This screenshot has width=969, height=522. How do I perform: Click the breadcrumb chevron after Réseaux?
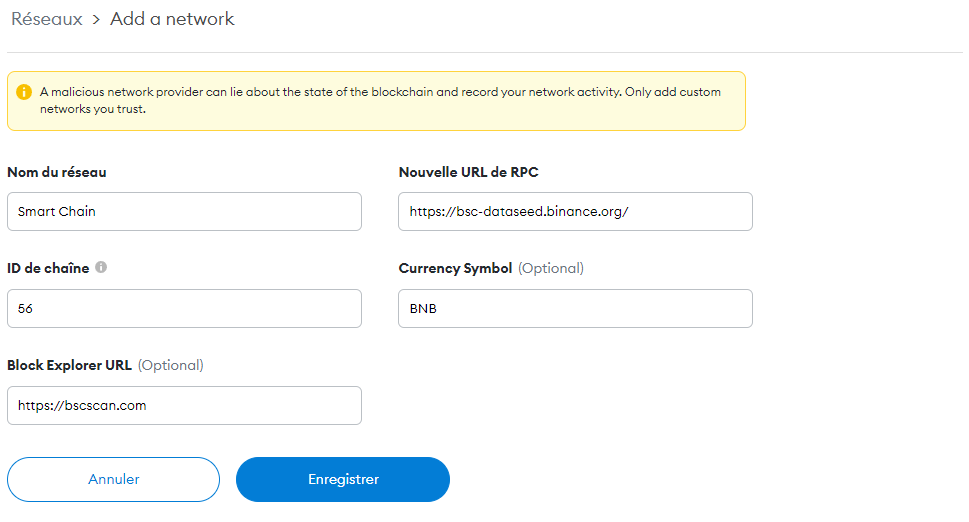(x=97, y=19)
